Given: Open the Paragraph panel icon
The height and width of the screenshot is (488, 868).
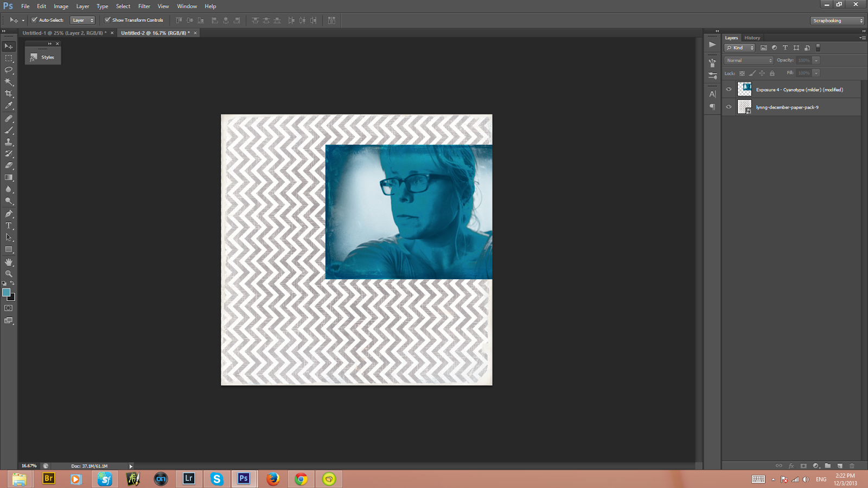Looking at the screenshot, I should pyautogui.click(x=712, y=107).
